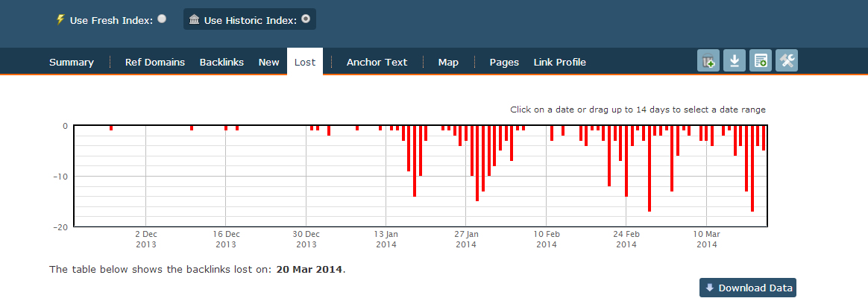This screenshot has height=304, width=868.
Task: Select the Use Historic Index radio button
Action: [306, 19]
